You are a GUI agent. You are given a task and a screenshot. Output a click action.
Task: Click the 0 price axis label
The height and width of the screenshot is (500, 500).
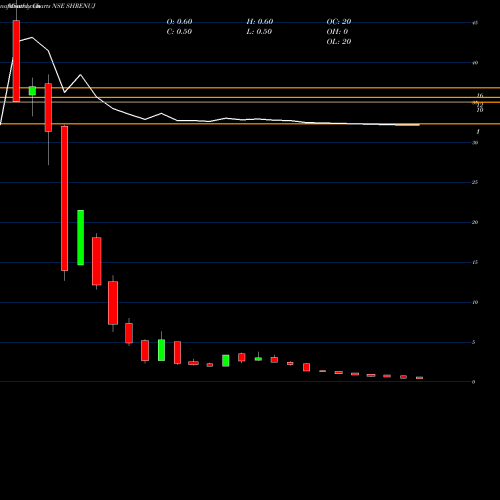tap(474, 382)
